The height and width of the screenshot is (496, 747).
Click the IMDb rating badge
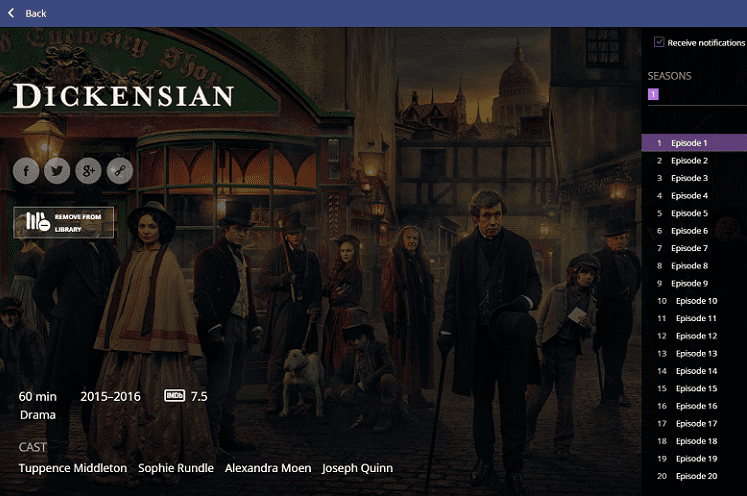[174, 395]
